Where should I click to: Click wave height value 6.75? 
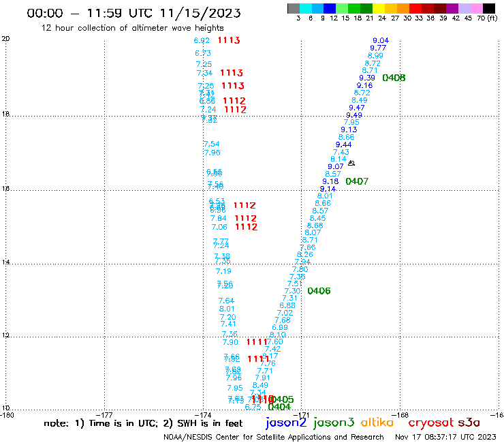pyautogui.click(x=253, y=408)
